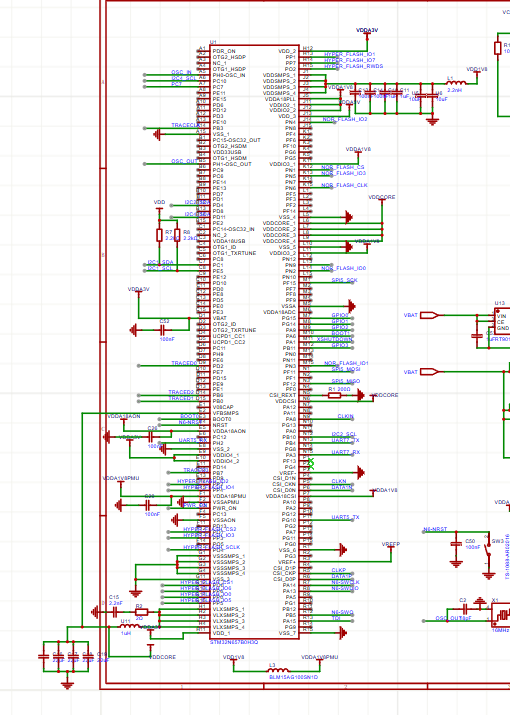Select the OSC_IN net label
510x715 pixels.
181,72
